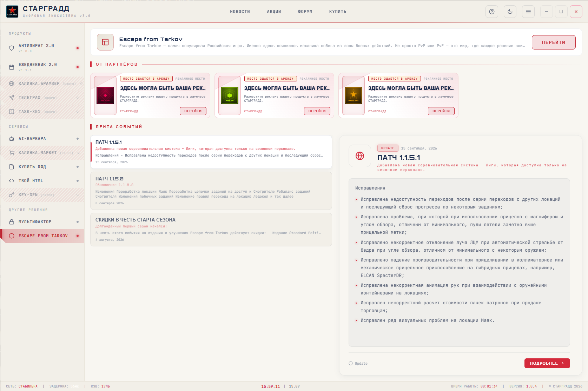588x391 pixels.
Task: Click the ПОДРОБНЕЕ button
Action: coord(547,363)
